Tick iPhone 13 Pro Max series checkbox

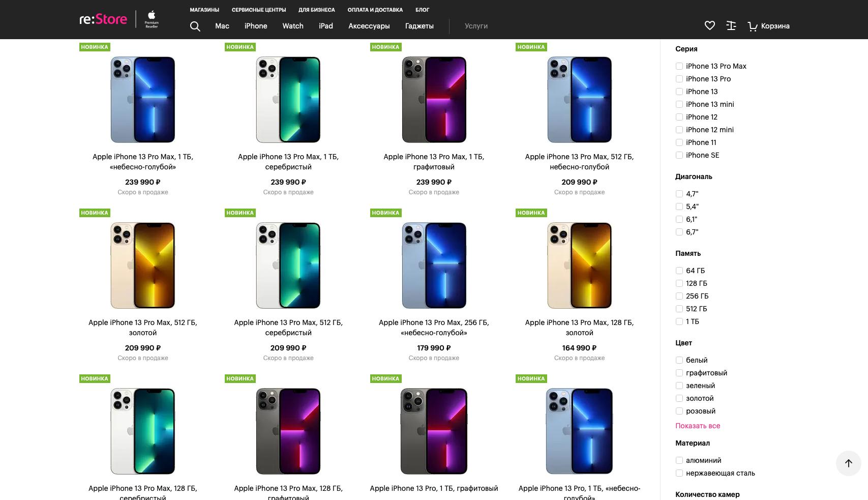click(x=679, y=66)
